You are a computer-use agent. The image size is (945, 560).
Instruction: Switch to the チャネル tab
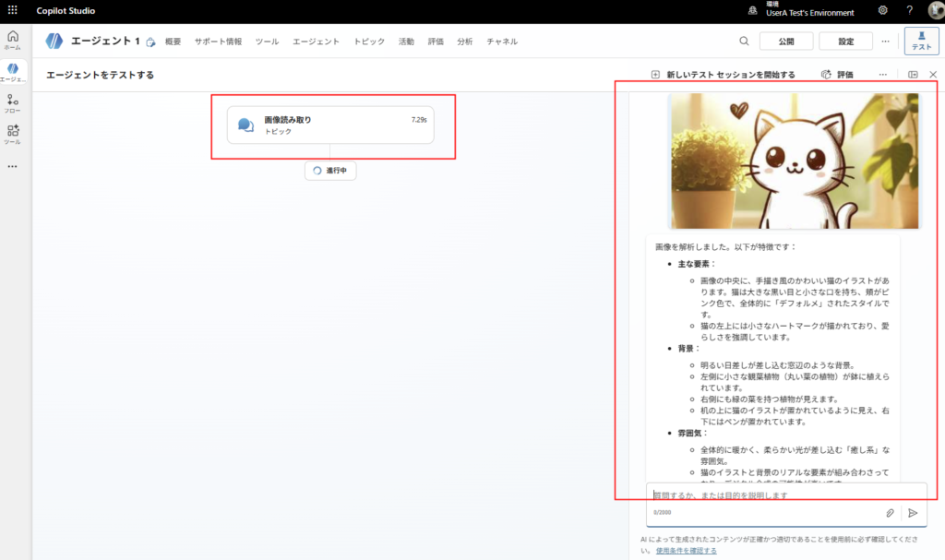click(501, 41)
